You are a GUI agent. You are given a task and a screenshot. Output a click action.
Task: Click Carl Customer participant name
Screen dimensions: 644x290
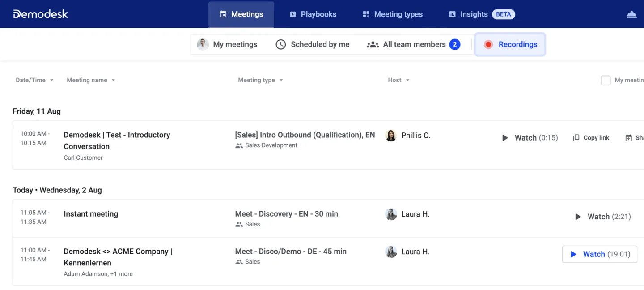coord(83,158)
